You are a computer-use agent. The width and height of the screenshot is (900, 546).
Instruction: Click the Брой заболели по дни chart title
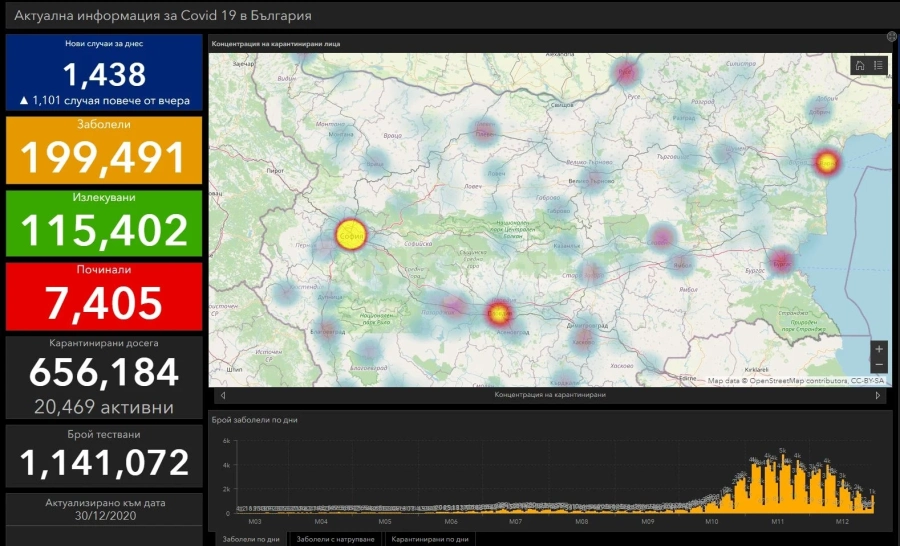[254, 420]
